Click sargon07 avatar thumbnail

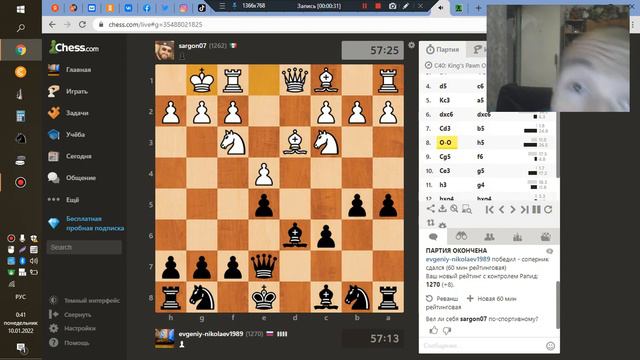(164, 50)
